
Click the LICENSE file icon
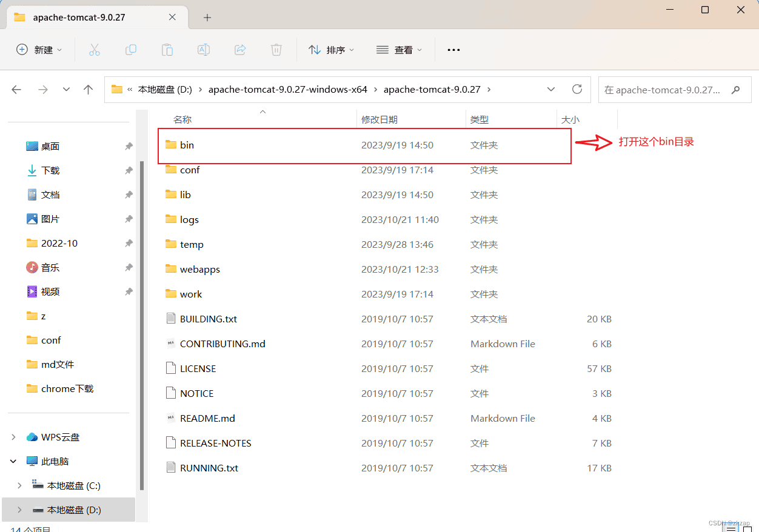(x=171, y=368)
